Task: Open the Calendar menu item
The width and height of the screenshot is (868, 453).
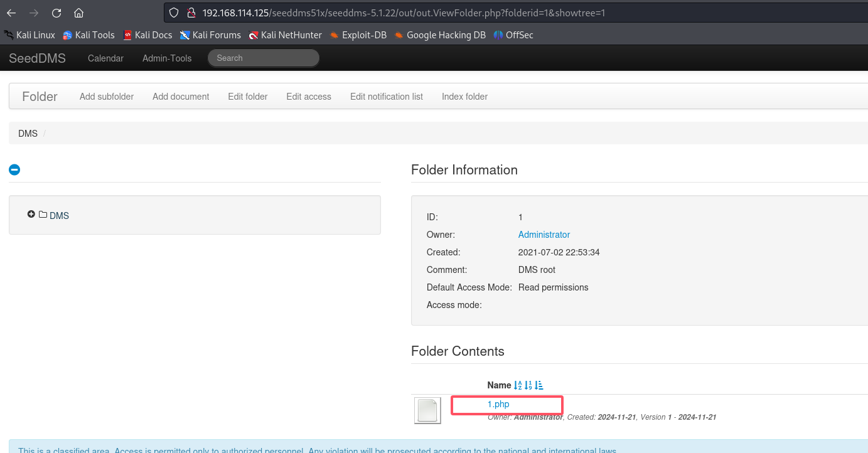Action: [x=105, y=58]
